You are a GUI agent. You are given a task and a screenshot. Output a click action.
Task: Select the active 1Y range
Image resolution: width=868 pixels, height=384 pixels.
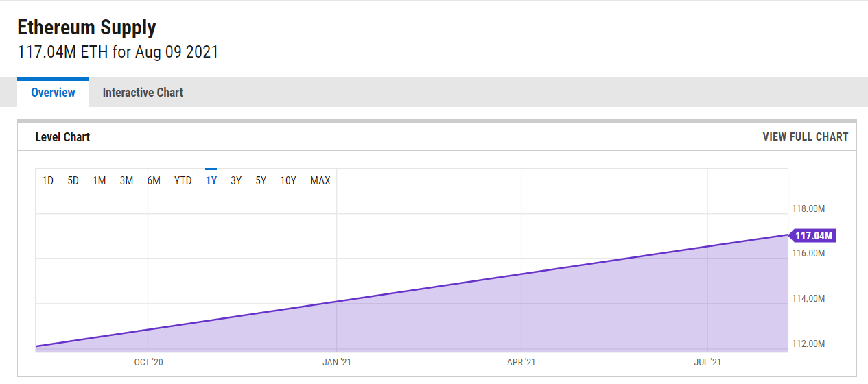(x=211, y=181)
